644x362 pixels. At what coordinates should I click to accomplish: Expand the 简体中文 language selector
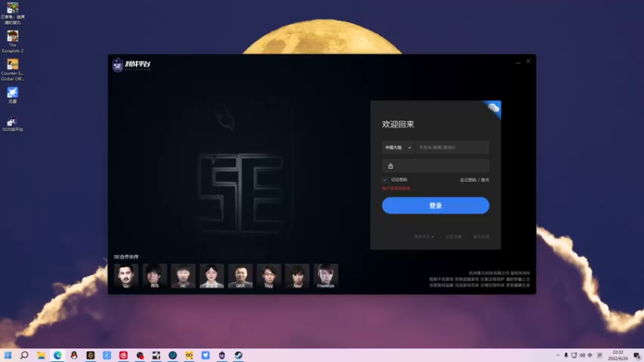pos(423,237)
